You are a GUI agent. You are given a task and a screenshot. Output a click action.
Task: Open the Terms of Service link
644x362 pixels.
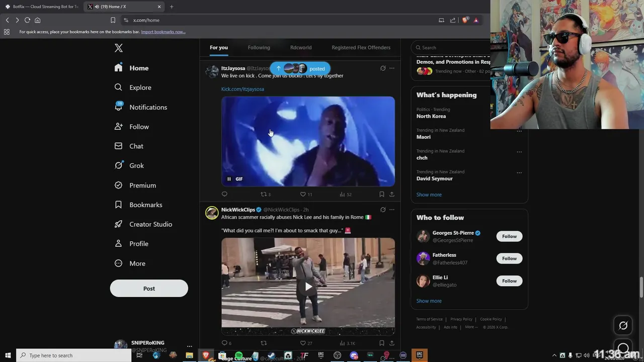tap(429, 319)
